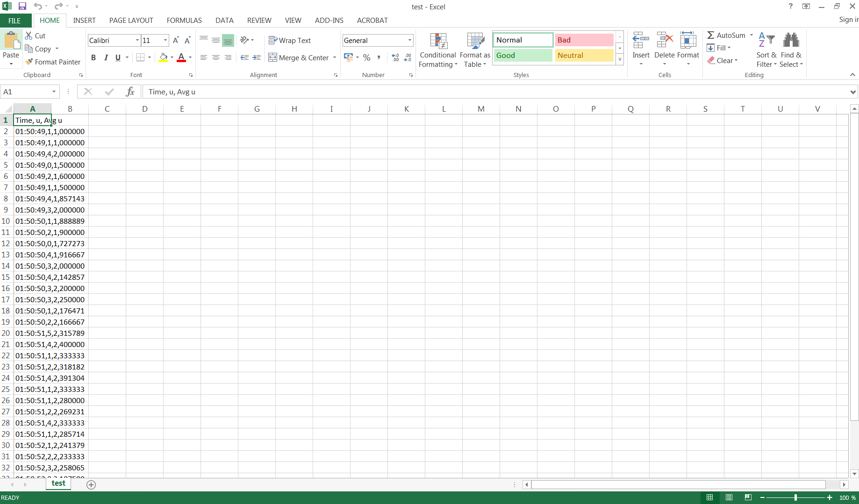The height and width of the screenshot is (504, 859).
Task: Toggle Wrap Text
Action: click(x=290, y=41)
